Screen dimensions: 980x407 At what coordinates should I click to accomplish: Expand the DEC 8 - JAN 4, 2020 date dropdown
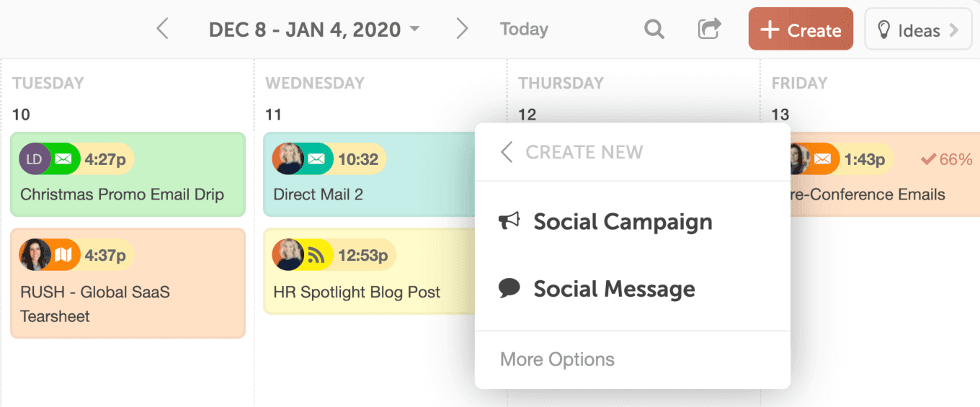314,30
